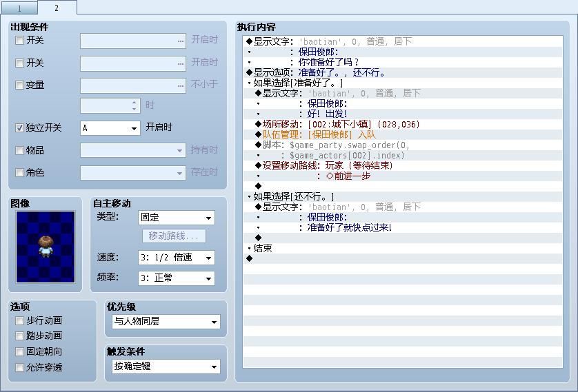Open the 类型 dropdown set to 固定
The width and height of the screenshot is (578, 392).
coord(176,218)
